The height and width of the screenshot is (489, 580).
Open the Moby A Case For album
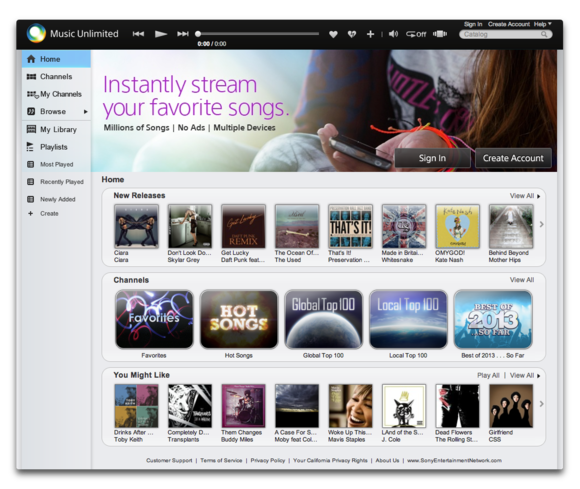297,406
